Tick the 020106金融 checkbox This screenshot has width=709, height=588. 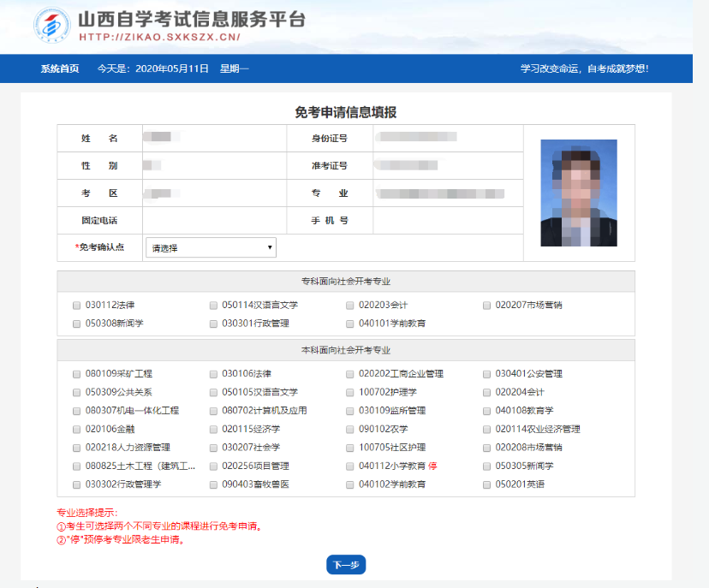tap(76, 430)
